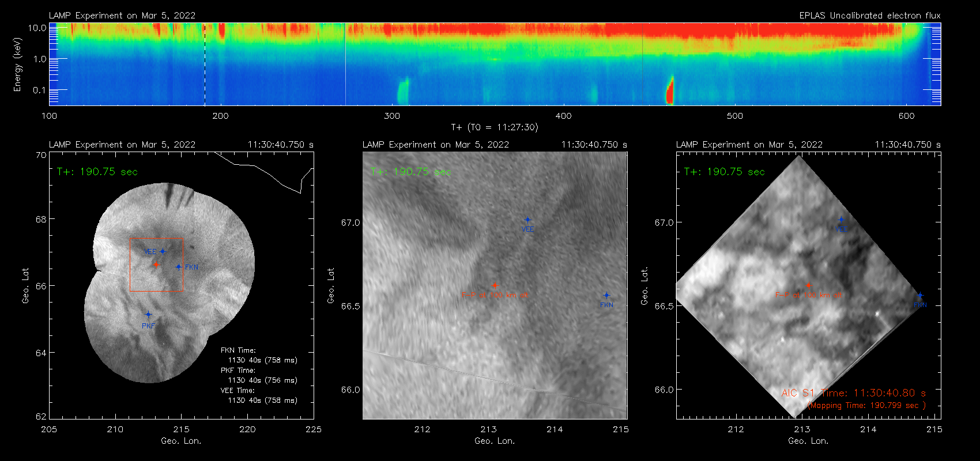Click the VEE station marker in right AIC panel

(841, 220)
